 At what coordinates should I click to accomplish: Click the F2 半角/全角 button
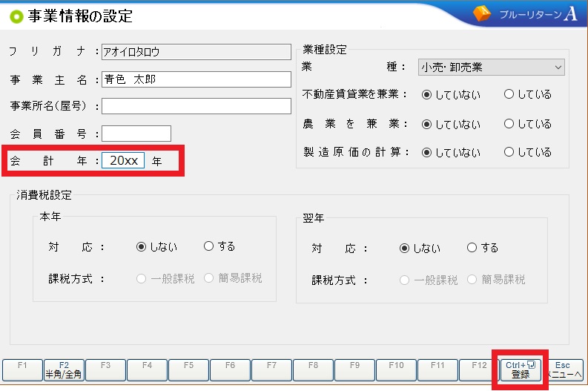[x=64, y=370]
